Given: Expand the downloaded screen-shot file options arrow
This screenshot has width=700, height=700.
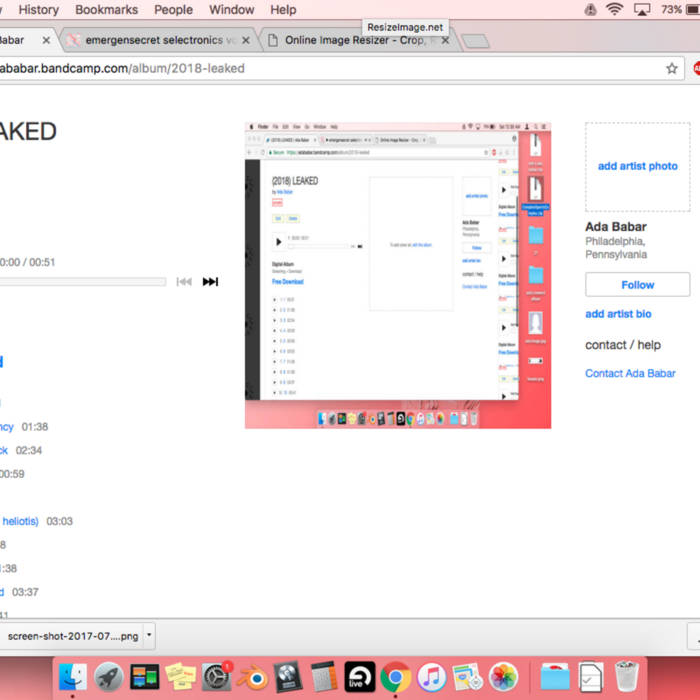Looking at the screenshot, I should (149, 635).
